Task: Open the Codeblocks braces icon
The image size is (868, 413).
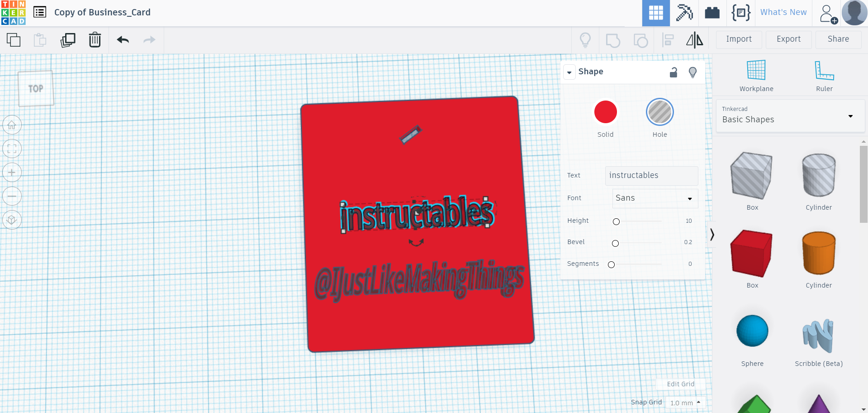Action: pyautogui.click(x=741, y=13)
